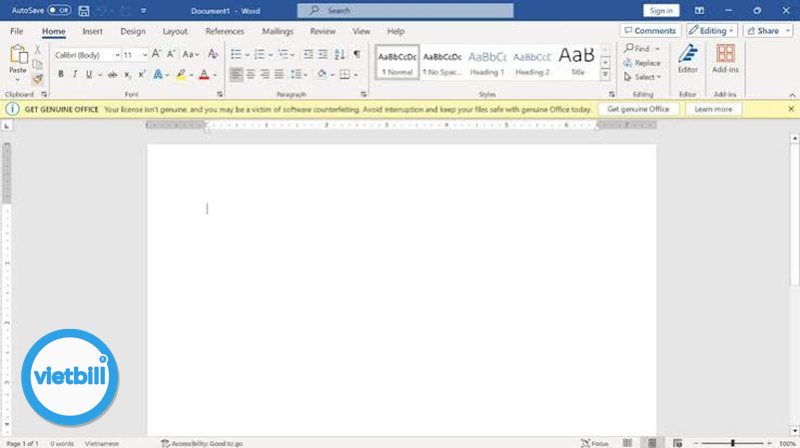
Task: Click Increase Font Size icon
Action: click(157, 54)
